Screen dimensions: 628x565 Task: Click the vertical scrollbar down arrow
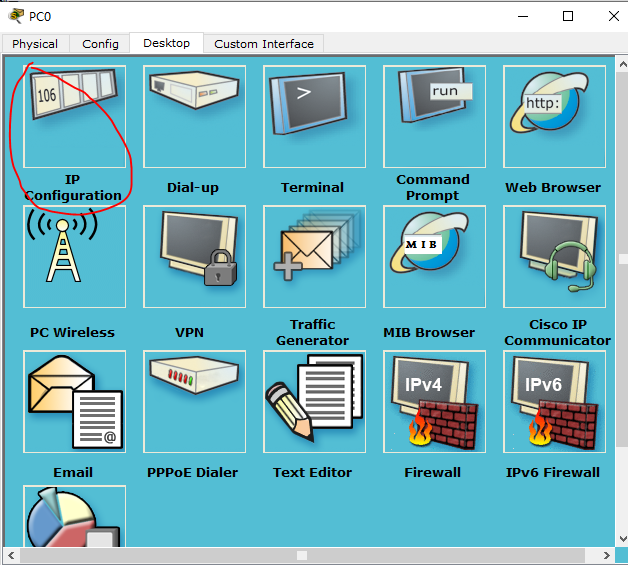click(x=623, y=539)
